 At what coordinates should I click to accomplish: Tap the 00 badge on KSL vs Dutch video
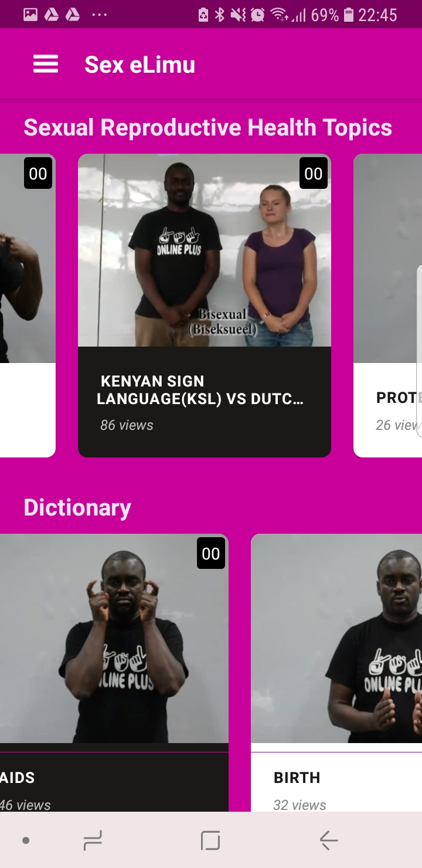(x=314, y=174)
